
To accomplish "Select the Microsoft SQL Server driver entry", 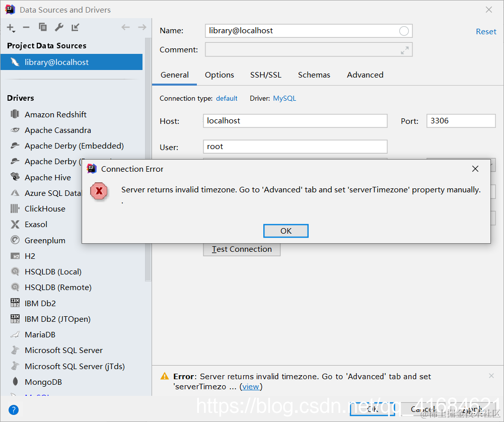I will (63, 350).
